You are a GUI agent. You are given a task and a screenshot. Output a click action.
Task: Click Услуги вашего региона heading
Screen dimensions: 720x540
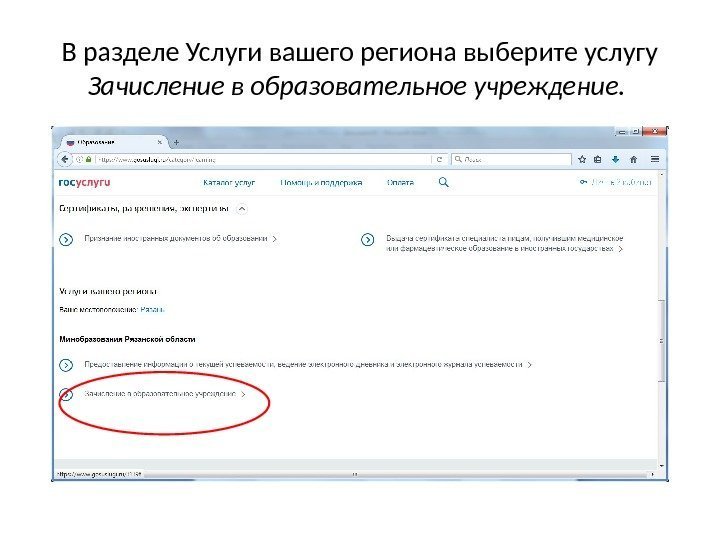pos(108,291)
